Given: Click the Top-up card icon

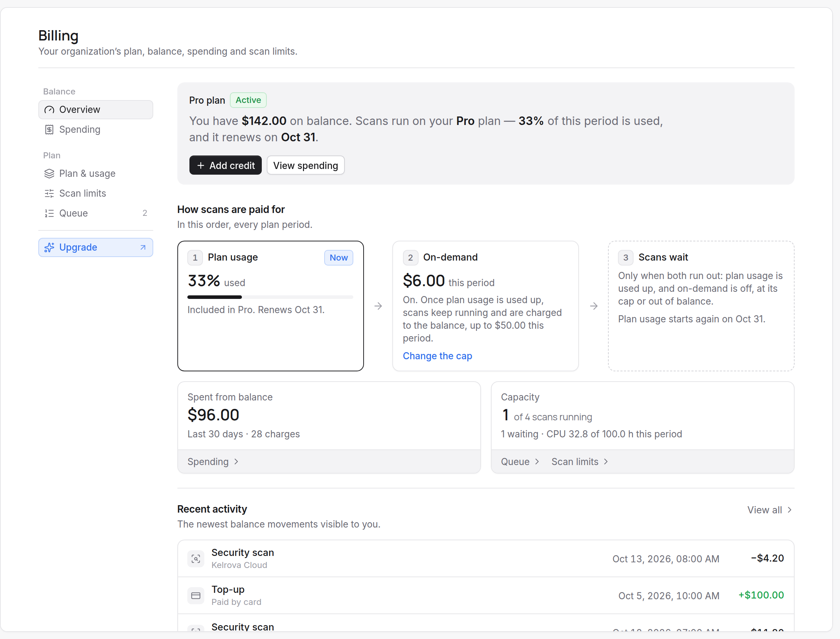Looking at the screenshot, I should click(x=196, y=595).
